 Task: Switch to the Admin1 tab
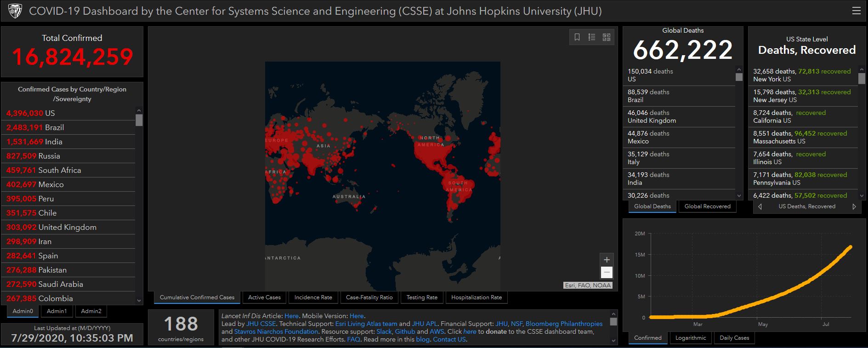pyautogui.click(x=57, y=311)
